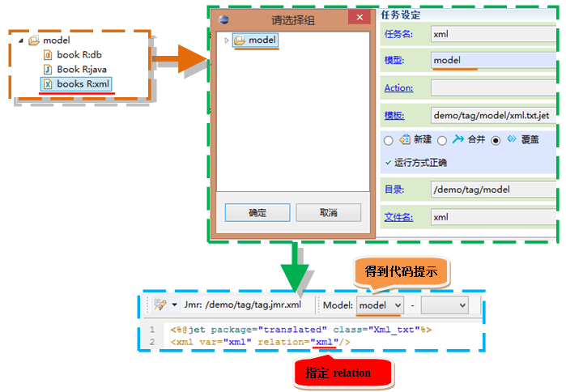Viewport: 566px width, 392px height.
Task: Click line number 2 in editor gutter
Action: (152, 342)
